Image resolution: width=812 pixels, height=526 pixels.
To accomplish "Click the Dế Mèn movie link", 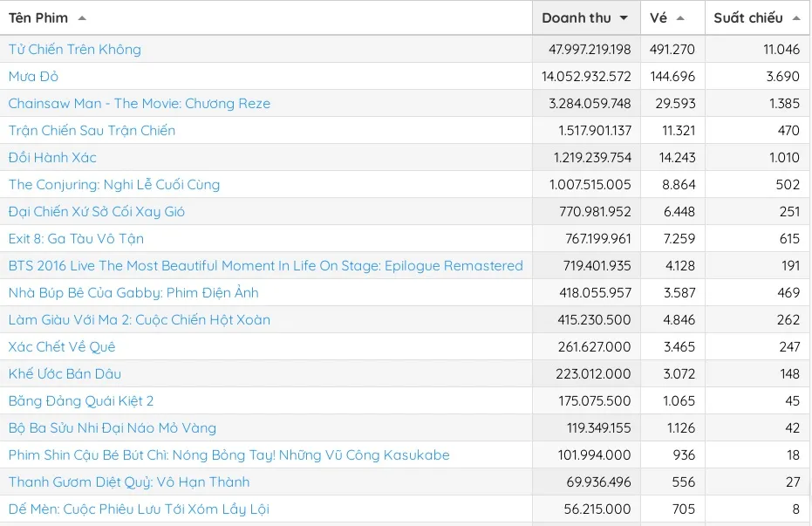I will pos(139,509).
